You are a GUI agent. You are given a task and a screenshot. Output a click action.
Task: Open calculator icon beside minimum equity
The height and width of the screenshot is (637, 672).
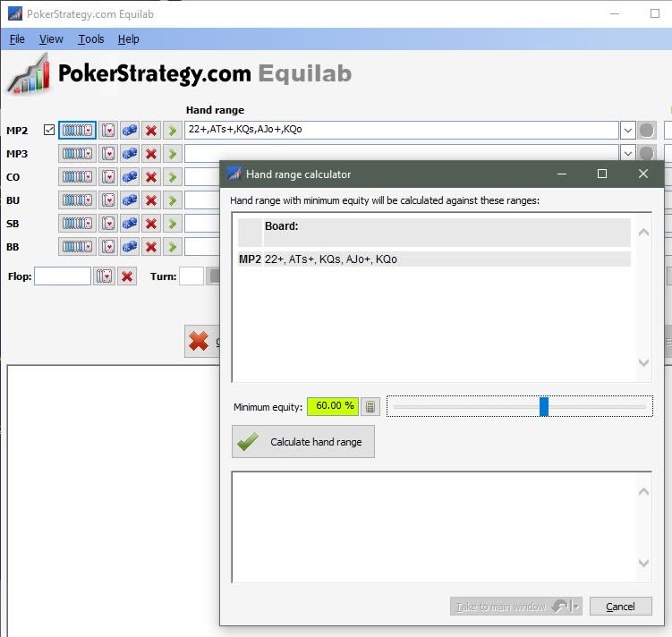pyautogui.click(x=370, y=406)
